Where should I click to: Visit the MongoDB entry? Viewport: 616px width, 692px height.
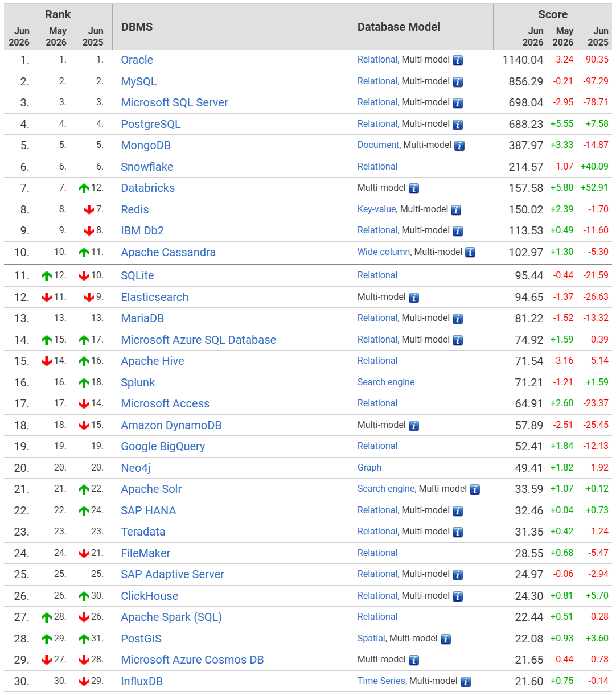[x=146, y=145]
